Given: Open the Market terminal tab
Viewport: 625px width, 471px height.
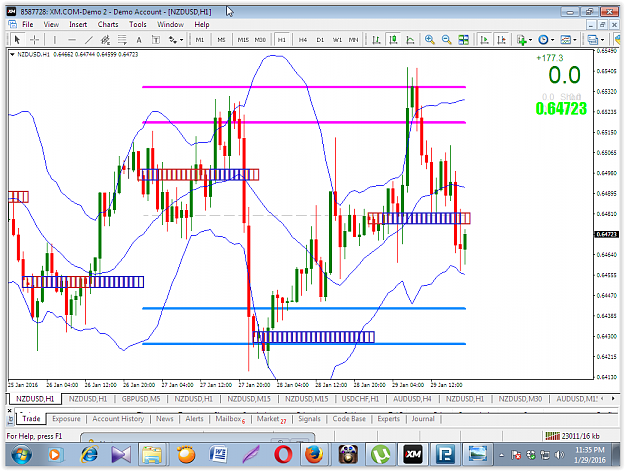Looking at the screenshot, I should pos(271,419).
